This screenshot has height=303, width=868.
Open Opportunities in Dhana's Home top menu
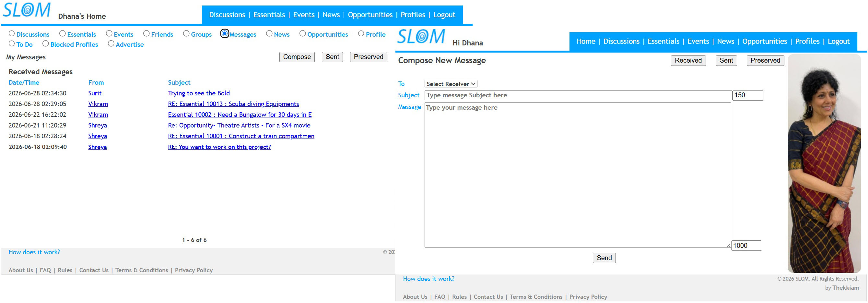click(x=370, y=15)
